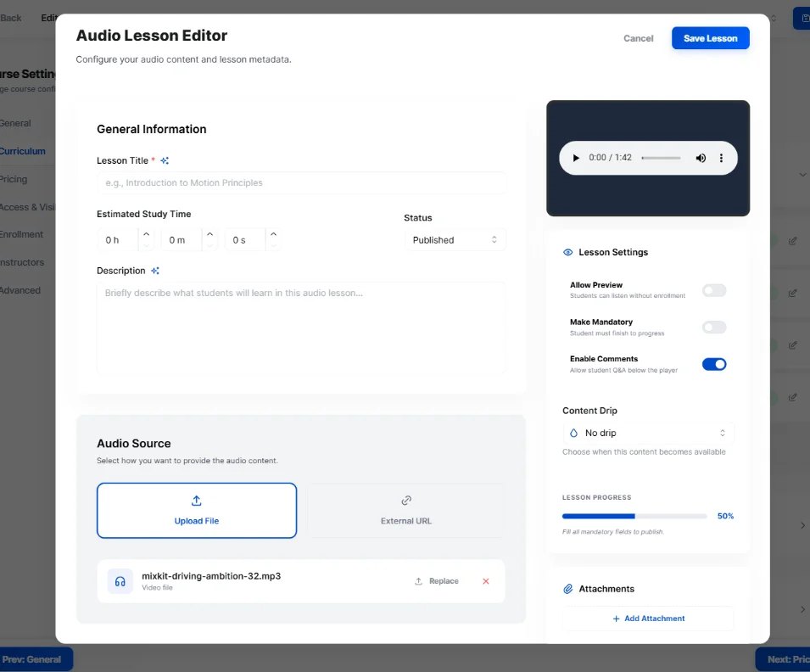
Task: Toggle Allow Preview switch
Action: point(714,290)
